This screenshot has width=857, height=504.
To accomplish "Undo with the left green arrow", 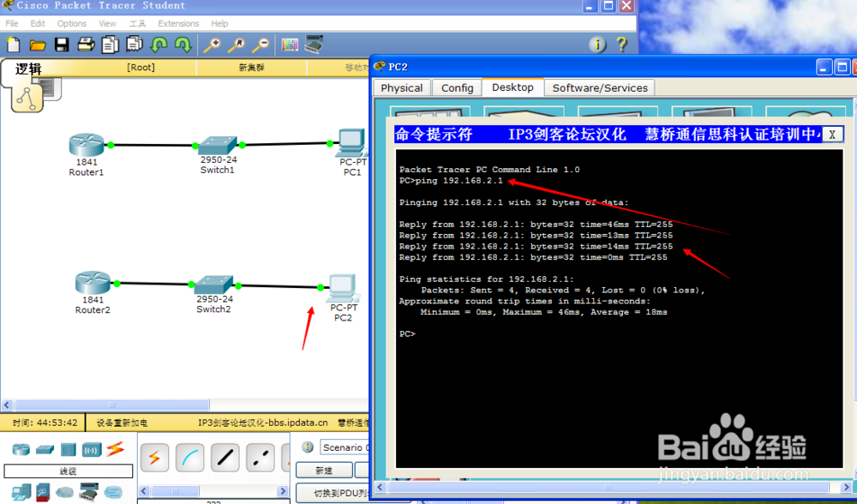I will click(x=159, y=45).
